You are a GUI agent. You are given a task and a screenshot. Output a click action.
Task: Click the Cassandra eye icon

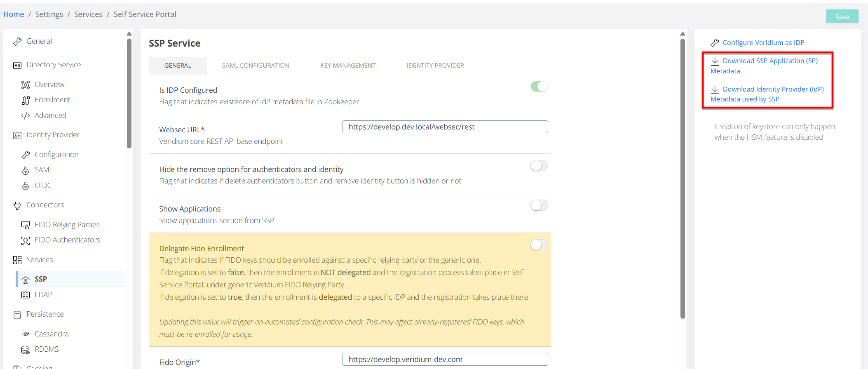pyautogui.click(x=26, y=334)
